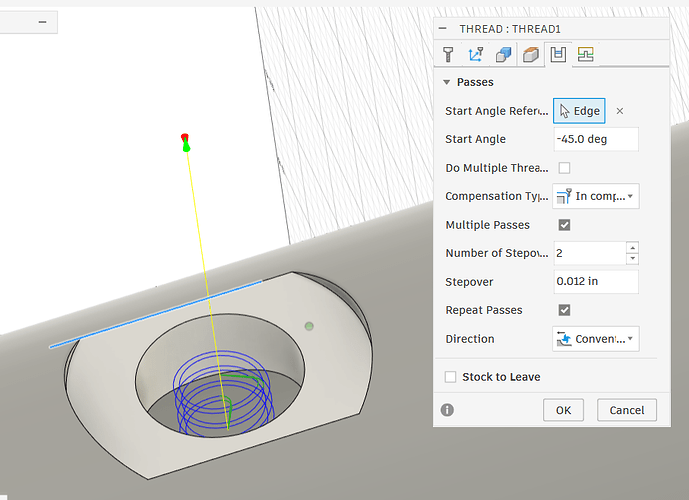689x500 pixels.
Task: Clear the Start Angle Reference selection
Action: click(x=620, y=111)
